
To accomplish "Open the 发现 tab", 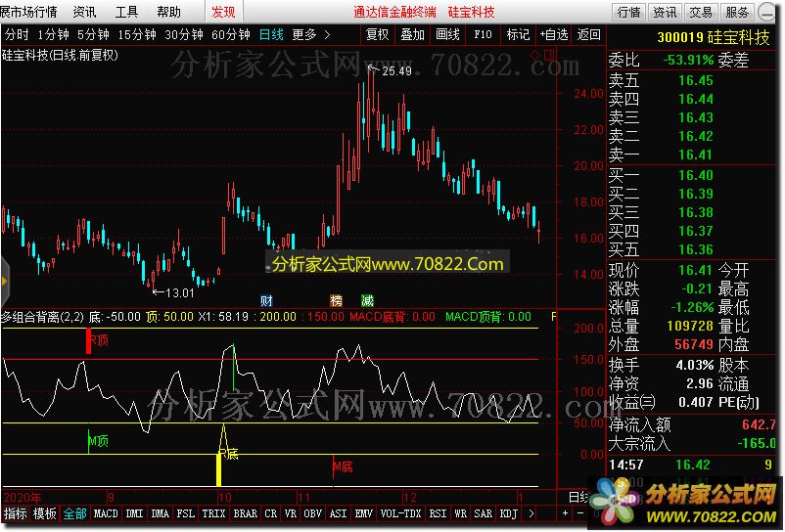I will click(223, 12).
